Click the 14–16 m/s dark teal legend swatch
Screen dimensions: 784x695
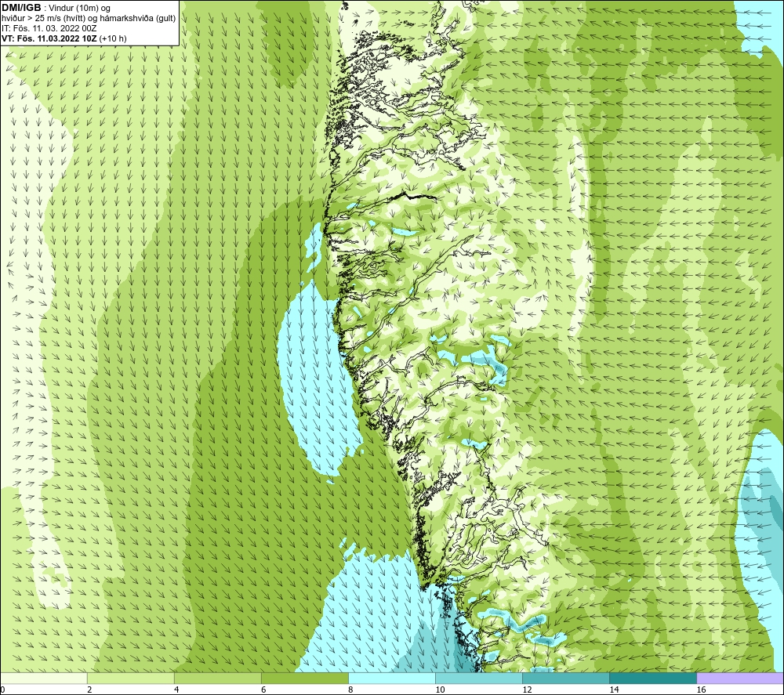(653, 678)
